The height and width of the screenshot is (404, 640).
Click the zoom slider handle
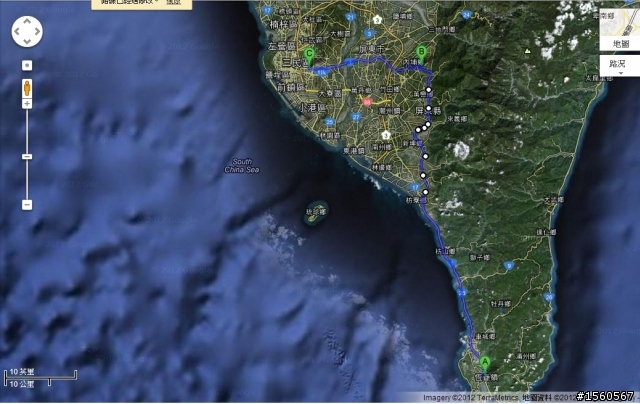click(27, 157)
